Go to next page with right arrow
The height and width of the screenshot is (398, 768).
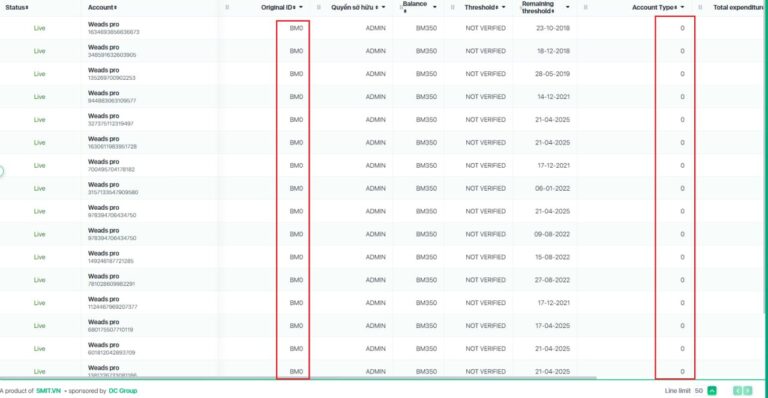point(748,391)
